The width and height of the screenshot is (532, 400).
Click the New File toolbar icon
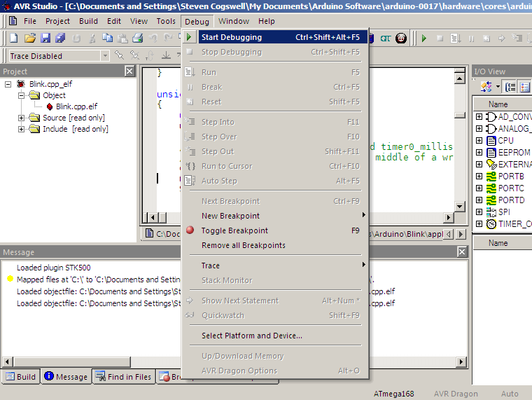tap(15, 38)
